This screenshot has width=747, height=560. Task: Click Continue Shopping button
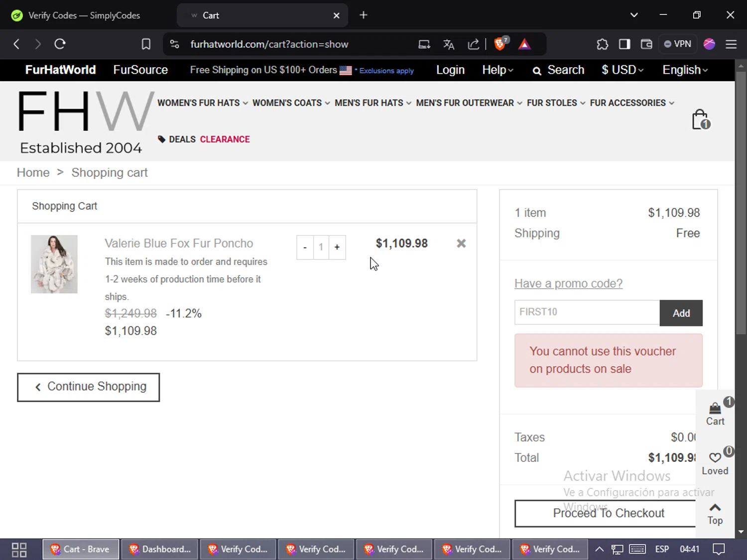[89, 387]
